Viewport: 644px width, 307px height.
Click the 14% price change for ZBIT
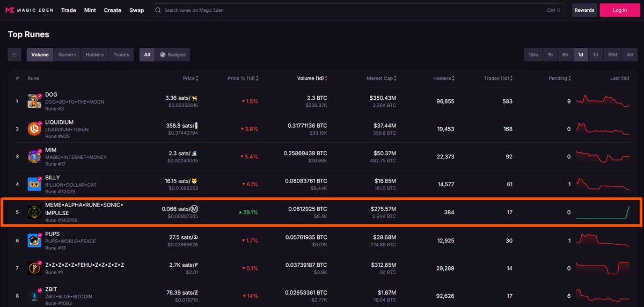tap(250, 296)
